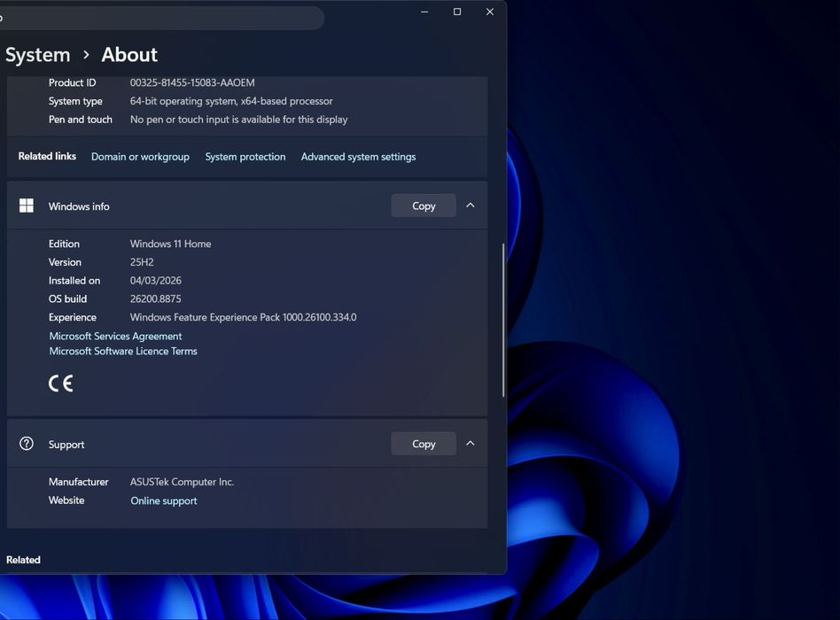This screenshot has width=840, height=620.
Task: Click the Windows Feature Experience Pack text
Action: coord(243,317)
